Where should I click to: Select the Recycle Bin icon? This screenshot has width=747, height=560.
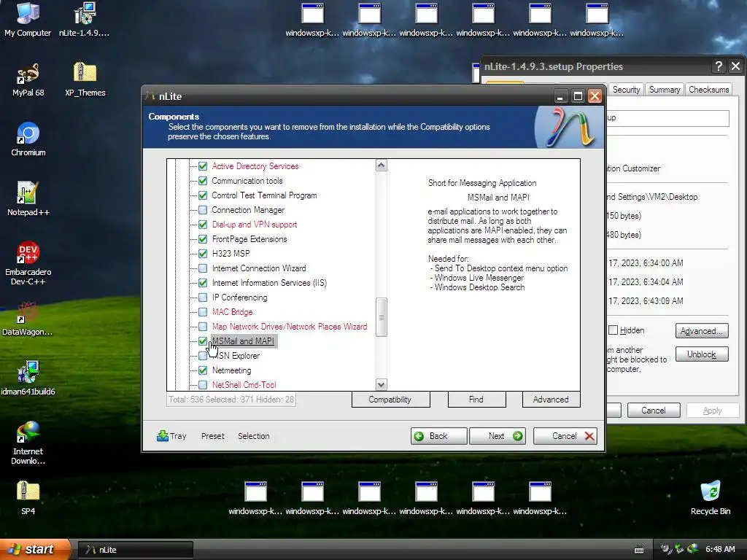(711, 498)
